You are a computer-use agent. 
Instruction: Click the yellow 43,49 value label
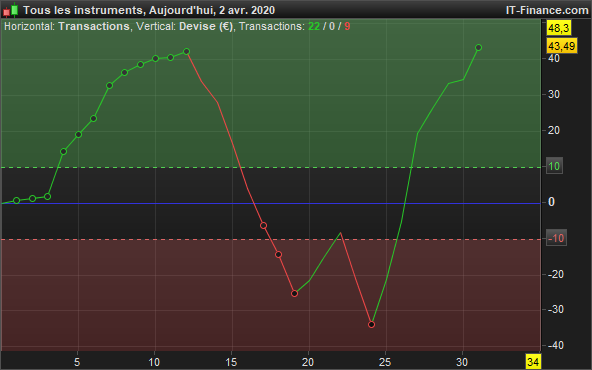(562, 46)
